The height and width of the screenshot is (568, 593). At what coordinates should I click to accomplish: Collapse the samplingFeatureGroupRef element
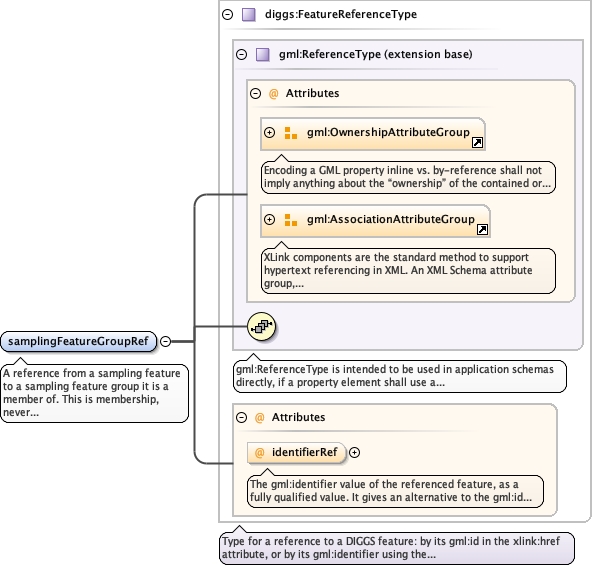(165, 341)
